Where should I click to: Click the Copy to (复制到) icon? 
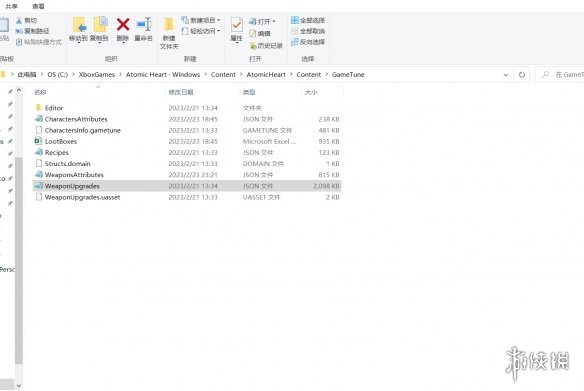pos(100,25)
